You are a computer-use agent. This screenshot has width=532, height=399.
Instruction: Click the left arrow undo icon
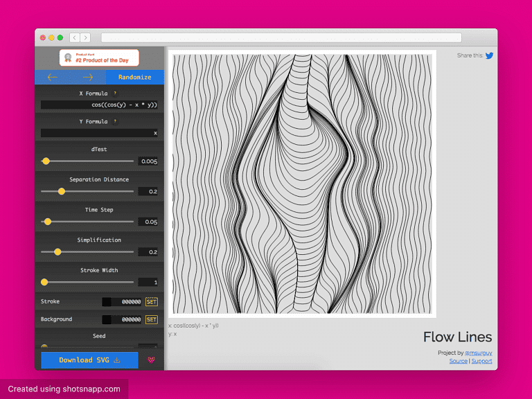53,78
